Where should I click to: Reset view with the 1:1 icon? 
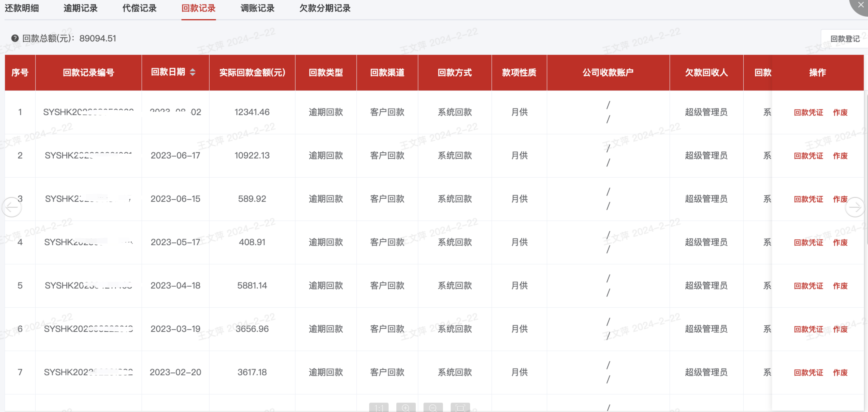(x=379, y=408)
